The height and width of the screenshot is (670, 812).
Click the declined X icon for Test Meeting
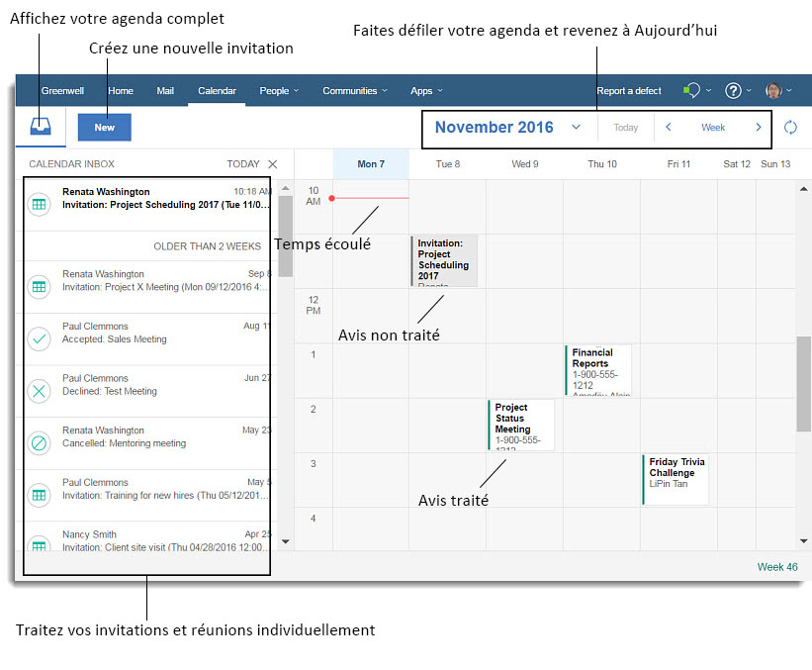coord(38,391)
